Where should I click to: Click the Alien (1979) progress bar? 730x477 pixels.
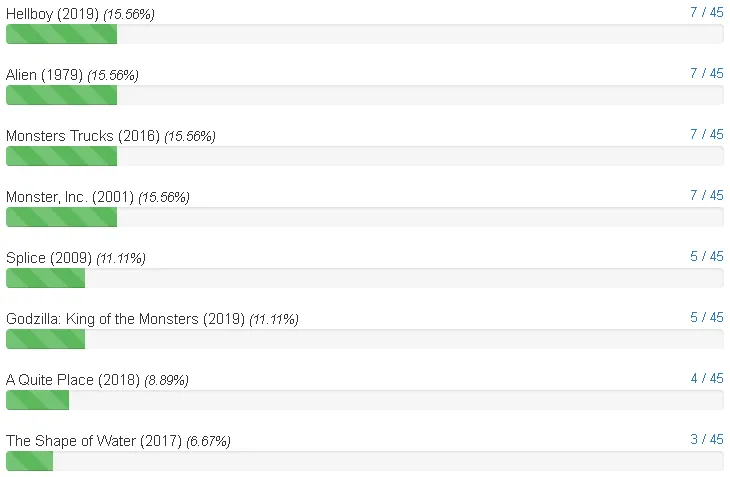365,95
